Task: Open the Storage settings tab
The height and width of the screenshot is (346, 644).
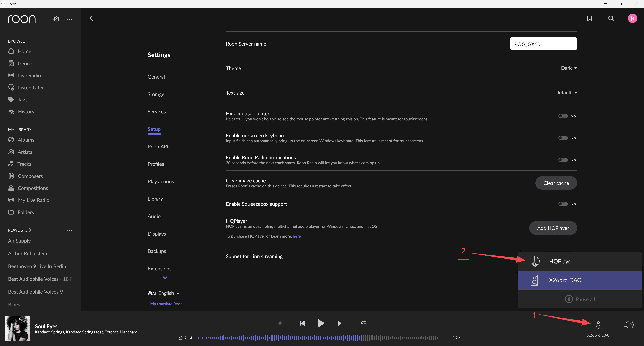Action: point(156,94)
